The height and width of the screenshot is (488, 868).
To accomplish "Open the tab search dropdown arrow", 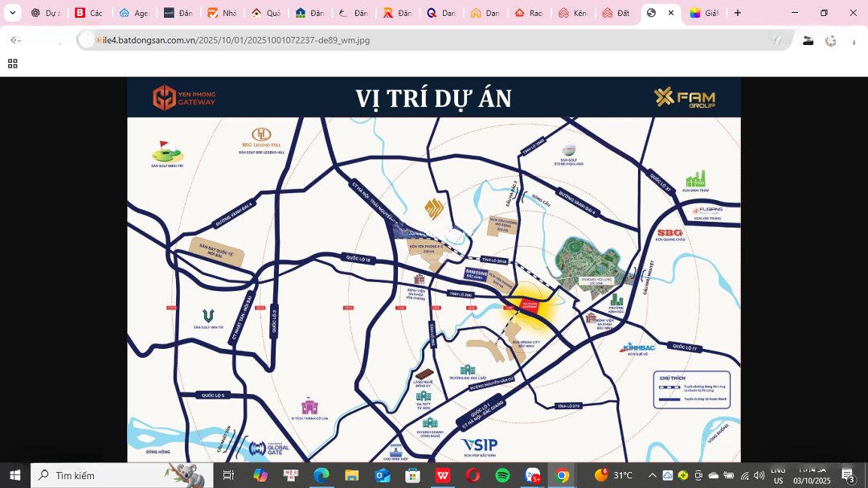I will coord(12,13).
